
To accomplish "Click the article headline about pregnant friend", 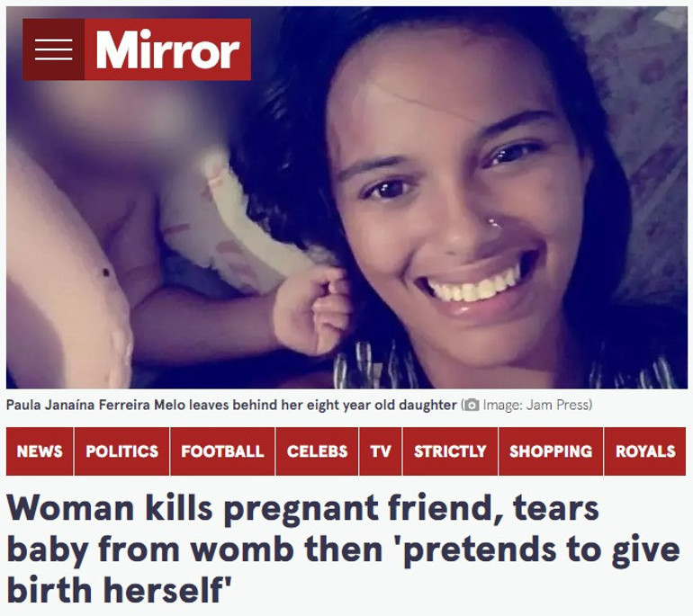I will point(344,549).
